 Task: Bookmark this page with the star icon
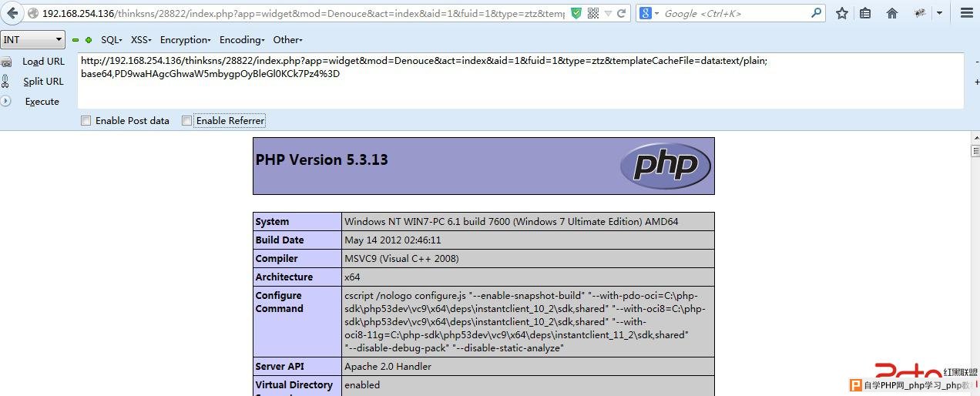(x=842, y=13)
